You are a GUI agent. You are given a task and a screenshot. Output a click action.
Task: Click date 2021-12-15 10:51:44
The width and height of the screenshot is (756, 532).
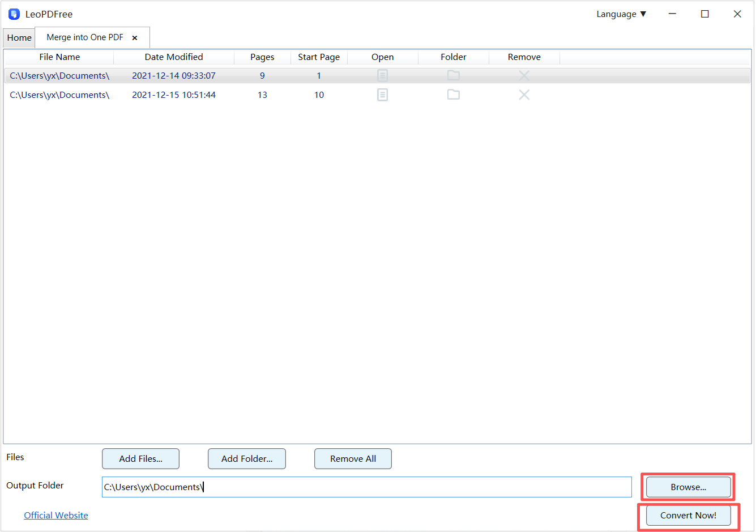point(174,95)
